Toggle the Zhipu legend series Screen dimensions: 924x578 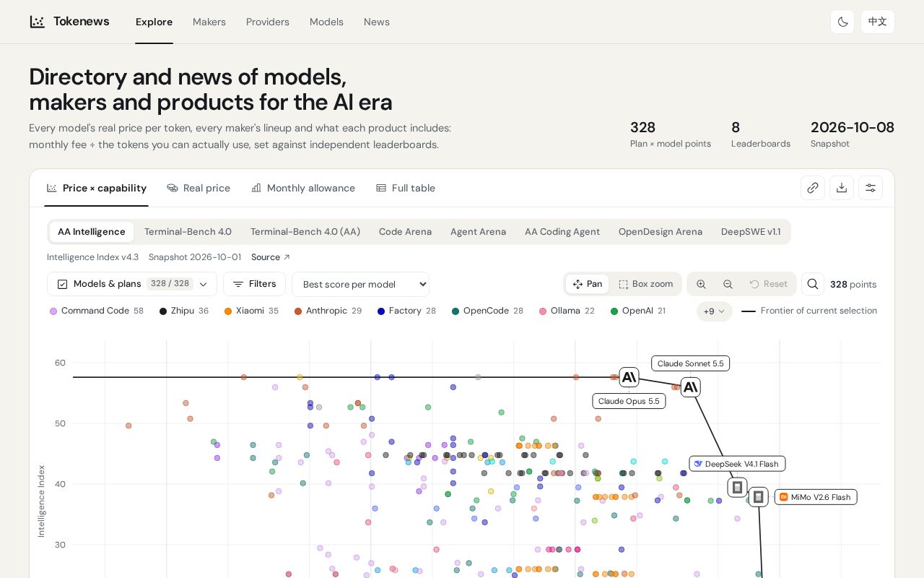[184, 311]
